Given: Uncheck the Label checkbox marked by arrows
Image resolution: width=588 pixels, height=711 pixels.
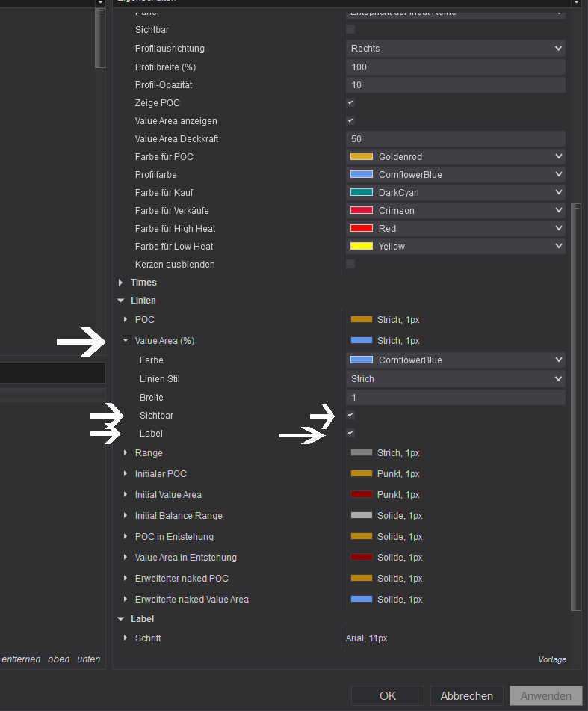Looking at the screenshot, I should point(350,433).
